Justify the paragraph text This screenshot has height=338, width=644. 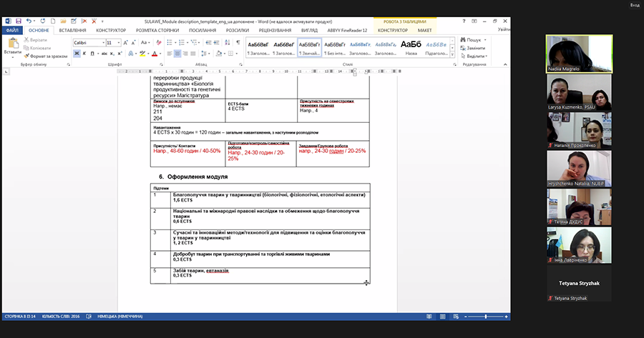[x=193, y=54]
